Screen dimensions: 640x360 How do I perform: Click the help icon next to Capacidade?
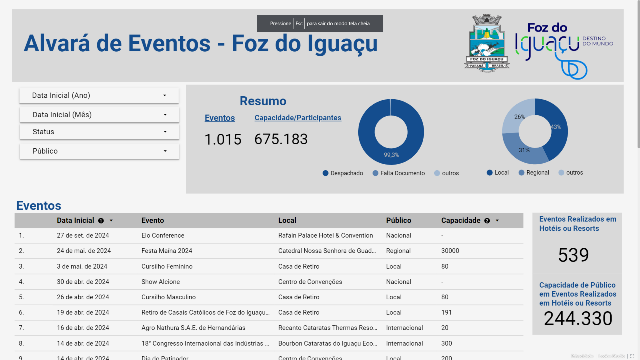point(487,221)
